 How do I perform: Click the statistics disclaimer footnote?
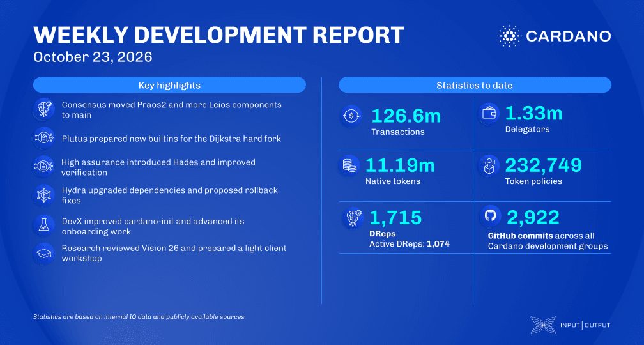click(x=139, y=317)
